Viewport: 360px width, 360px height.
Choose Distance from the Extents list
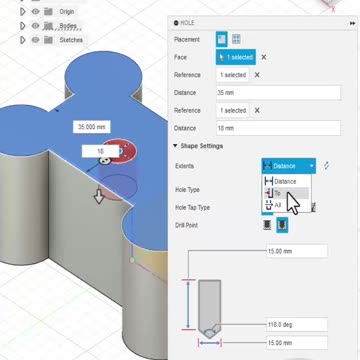287,182
